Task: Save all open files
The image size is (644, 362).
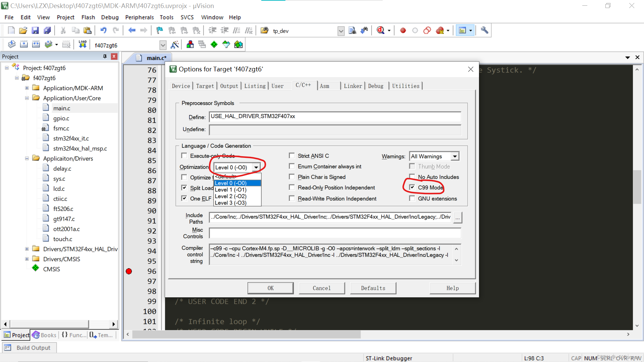Action: point(47,30)
